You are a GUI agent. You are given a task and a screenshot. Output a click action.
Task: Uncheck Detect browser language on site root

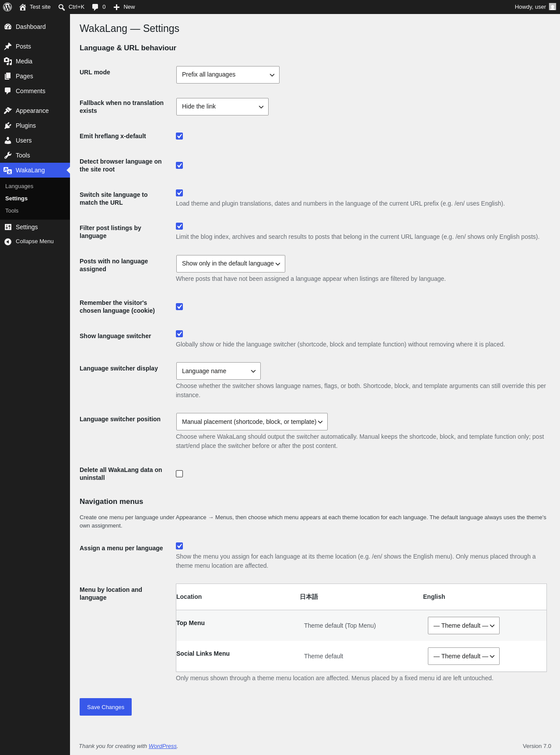click(179, 165)
